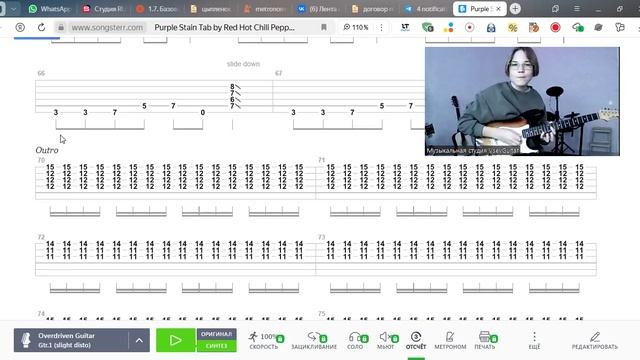Click measure number 73
Screen dimensions: 640x360
click(x=322, y=237)
